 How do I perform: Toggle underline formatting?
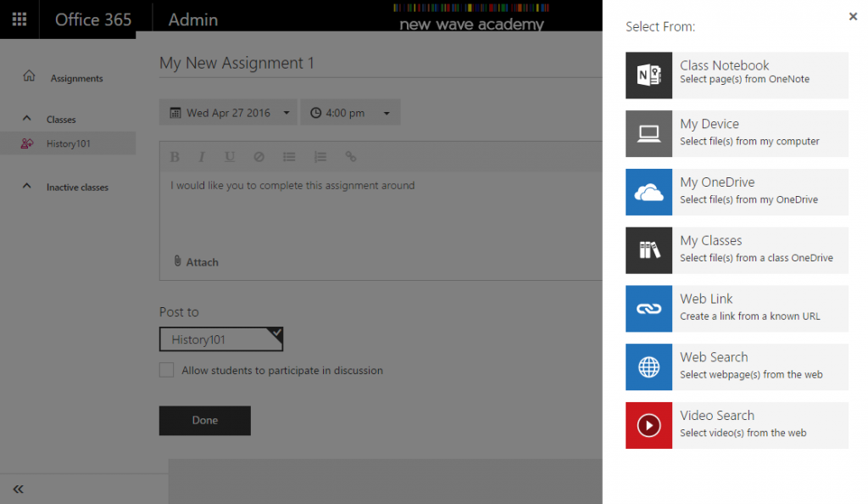click(x=227, y=156)
